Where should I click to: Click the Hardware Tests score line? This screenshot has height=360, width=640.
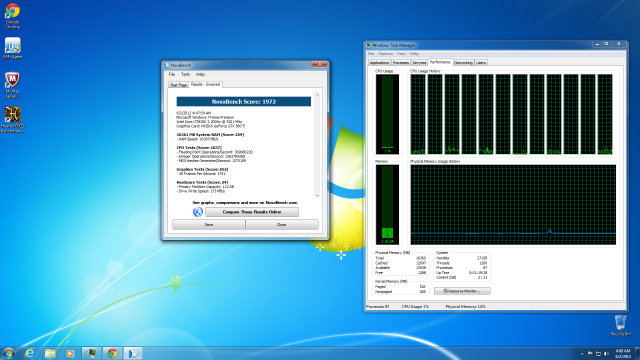click(x=202, y=182)
